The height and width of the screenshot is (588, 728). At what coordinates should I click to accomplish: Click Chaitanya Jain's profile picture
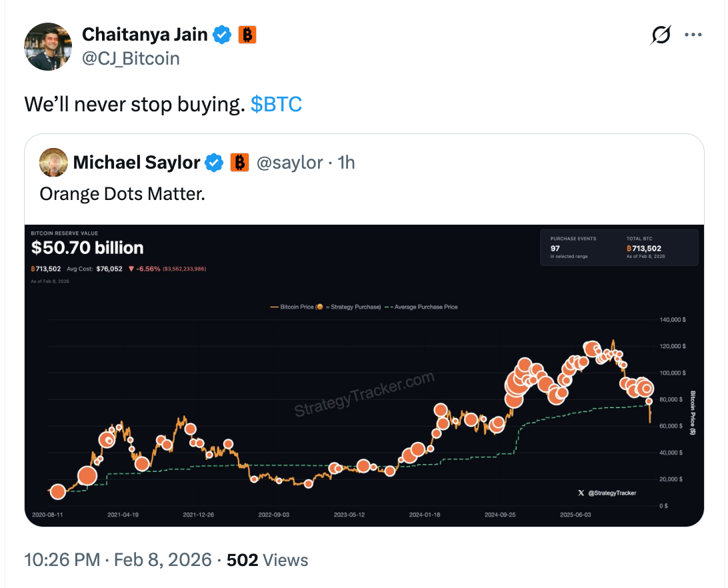click(48, 47)
